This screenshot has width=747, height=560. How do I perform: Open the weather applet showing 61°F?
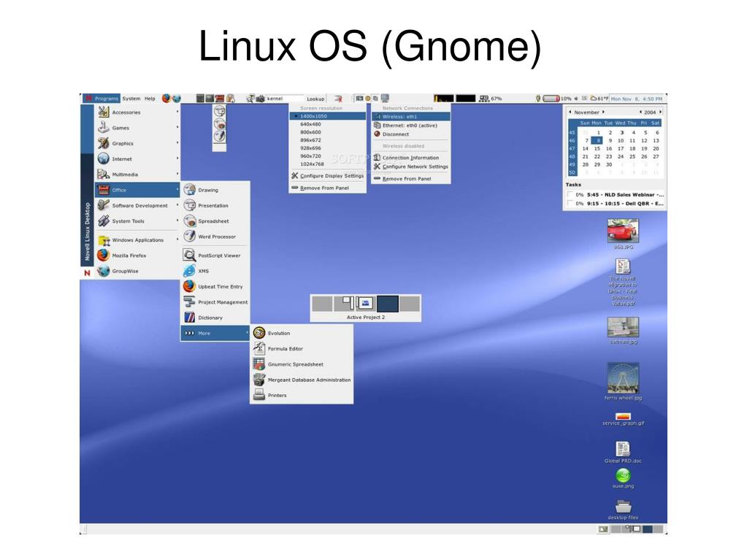pyautogui.click(x=599, y=99)
